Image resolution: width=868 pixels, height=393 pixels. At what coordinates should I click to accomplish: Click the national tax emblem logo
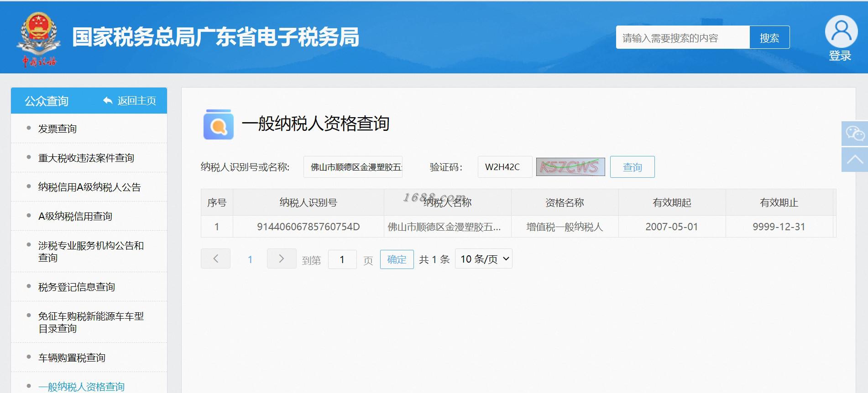(x=38, y=39)
